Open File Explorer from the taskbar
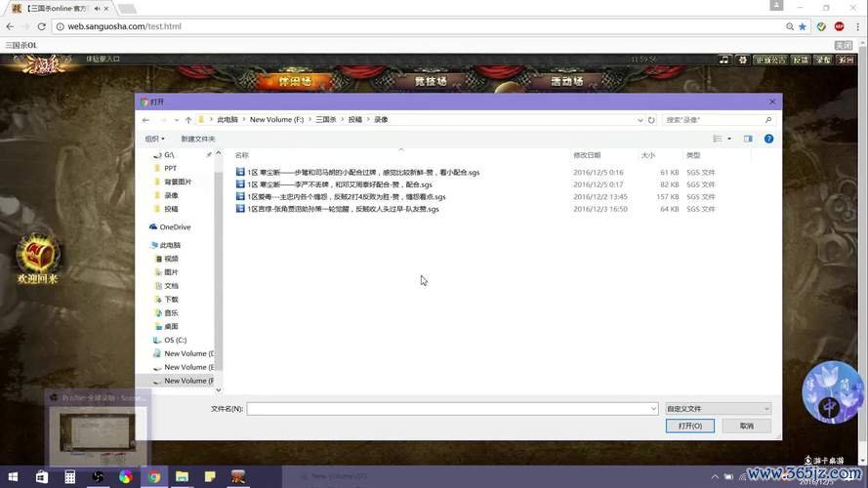This screenshot has width=868, height=488. 183,477
